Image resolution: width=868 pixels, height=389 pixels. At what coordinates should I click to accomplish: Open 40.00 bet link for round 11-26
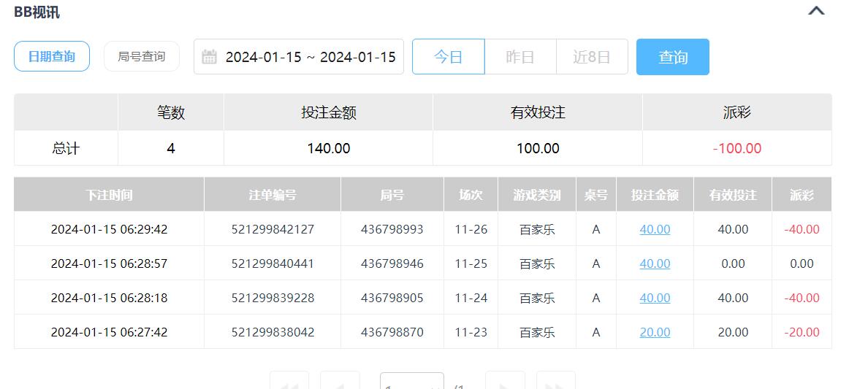click(x=655, y=229)
